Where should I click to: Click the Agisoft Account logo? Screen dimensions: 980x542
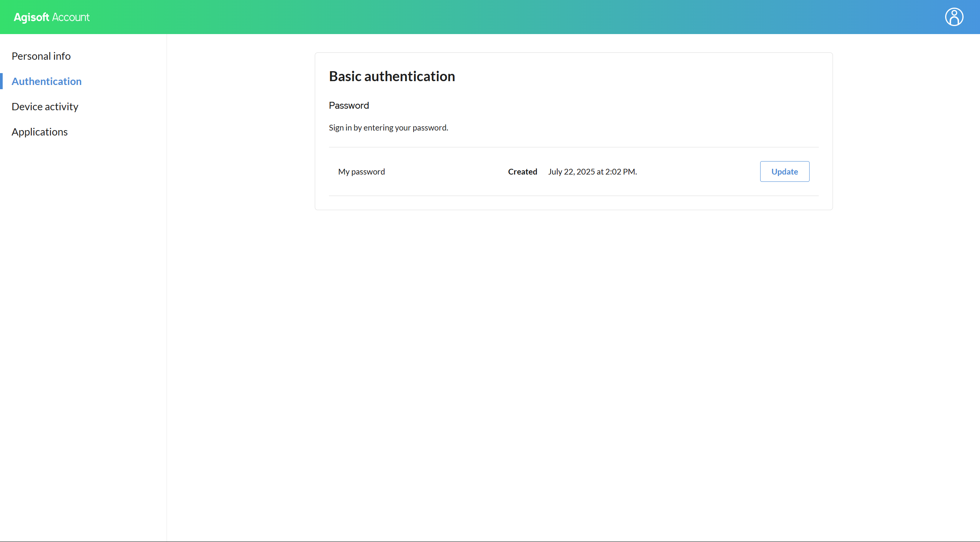point(51,17)
